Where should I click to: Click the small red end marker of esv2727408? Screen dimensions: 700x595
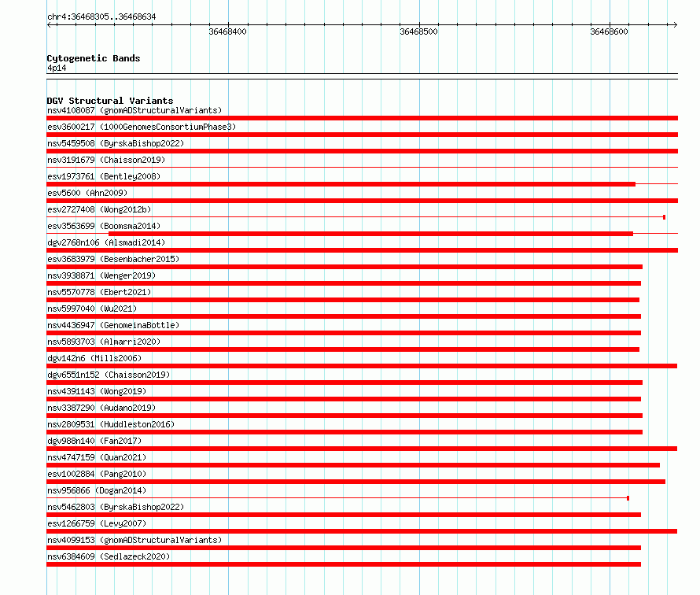click(665, 217)
